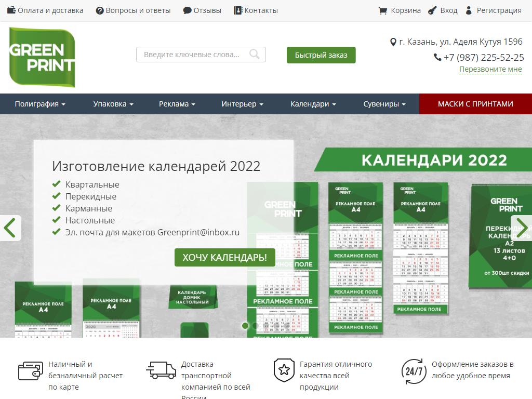
Task: Expand the Полиграфия dropdown menu
Action: coord(40,104)
